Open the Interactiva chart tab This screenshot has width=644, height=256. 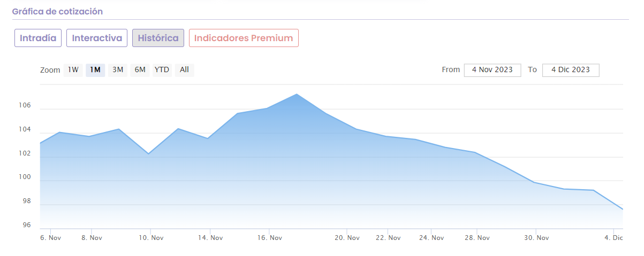(x=97, y=38)
